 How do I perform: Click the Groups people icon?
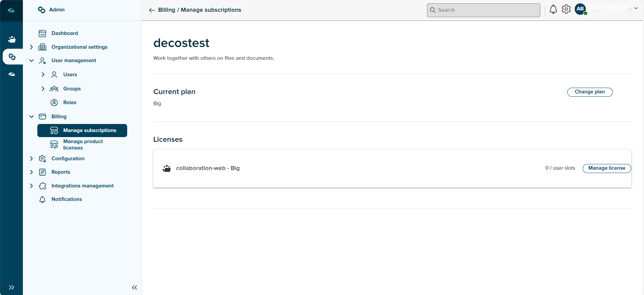[x=54, y=89]
